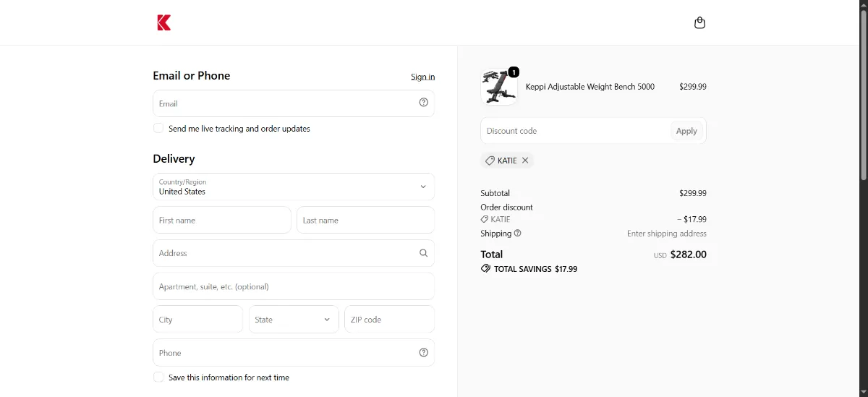The image size is (868, 397).
Task: Open the Country/Region dropdown
Action: coord(294,187)
